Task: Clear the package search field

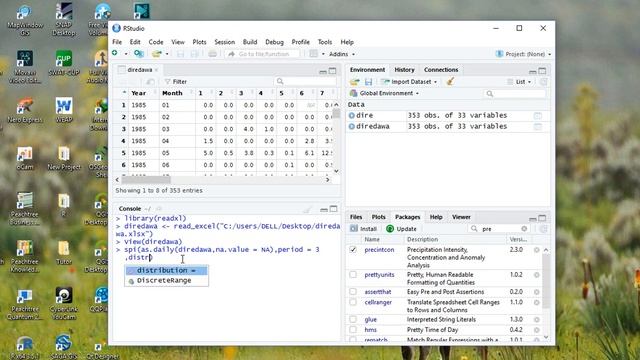Action: 524,229
